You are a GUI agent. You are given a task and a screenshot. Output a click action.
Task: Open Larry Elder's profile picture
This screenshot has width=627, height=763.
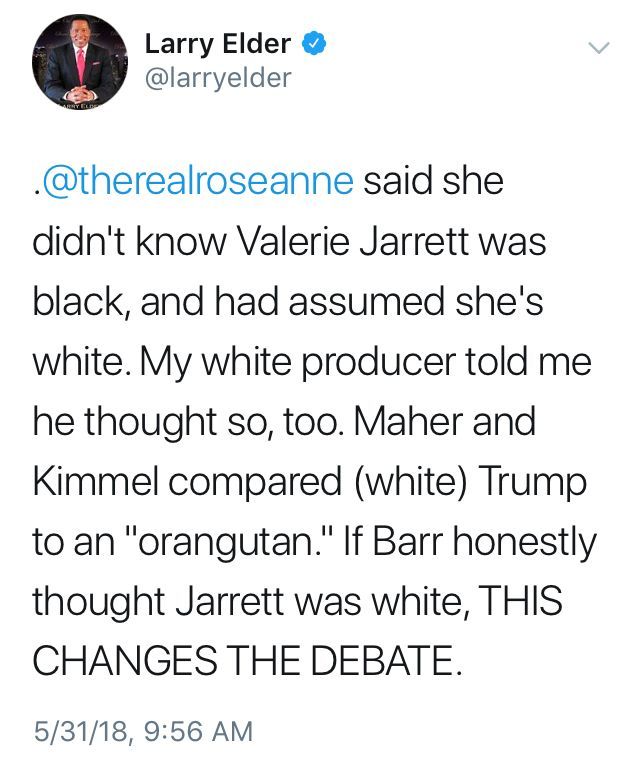click(x=80, y=61)
